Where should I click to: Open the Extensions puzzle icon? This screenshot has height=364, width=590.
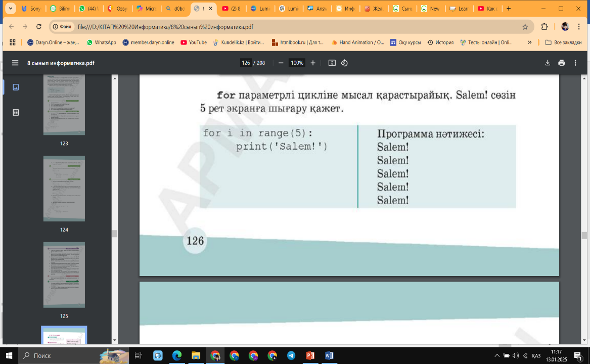click(x=544, y=27)
